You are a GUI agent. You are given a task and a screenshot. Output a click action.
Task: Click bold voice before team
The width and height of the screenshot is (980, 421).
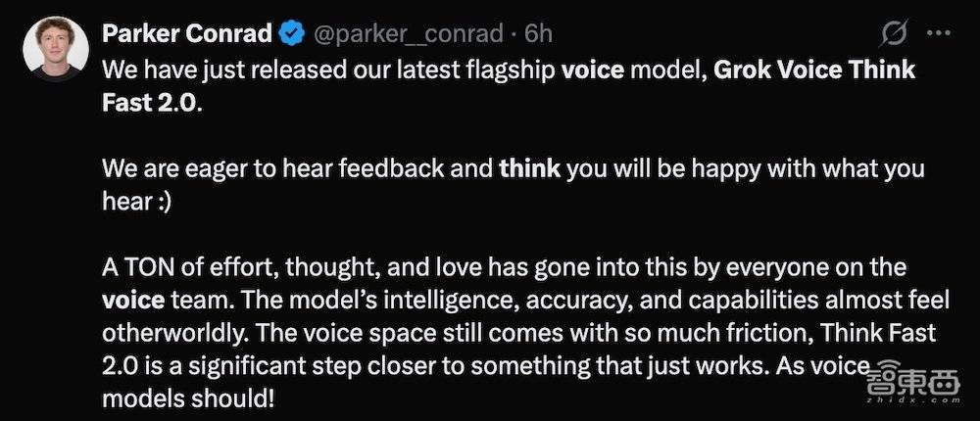pyautogui.click(x=133, y=301)
